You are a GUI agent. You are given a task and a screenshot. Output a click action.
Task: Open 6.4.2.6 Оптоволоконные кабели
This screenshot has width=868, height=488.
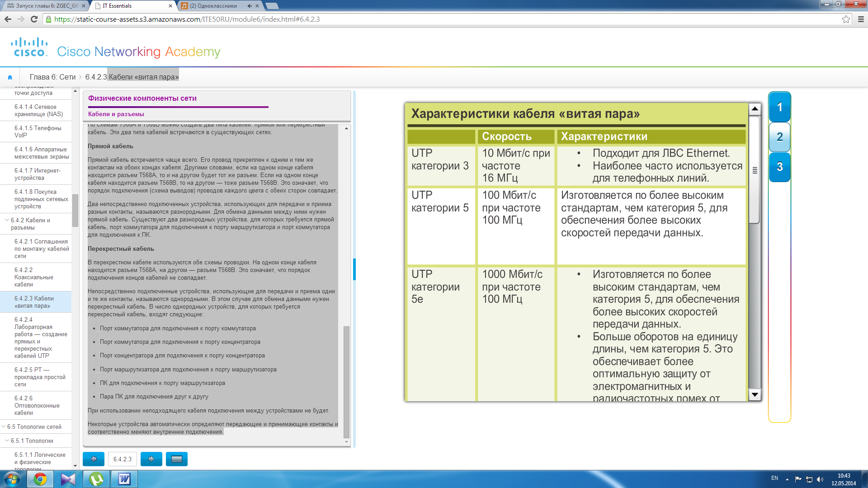37,405
